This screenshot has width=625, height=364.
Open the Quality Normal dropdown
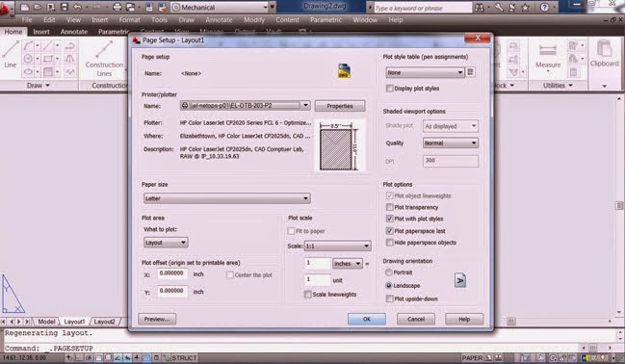click(x=450, y=143)
